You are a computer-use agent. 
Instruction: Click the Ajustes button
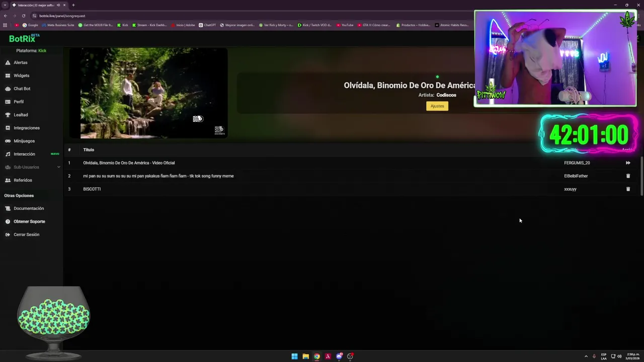click(x=437, y=106)
